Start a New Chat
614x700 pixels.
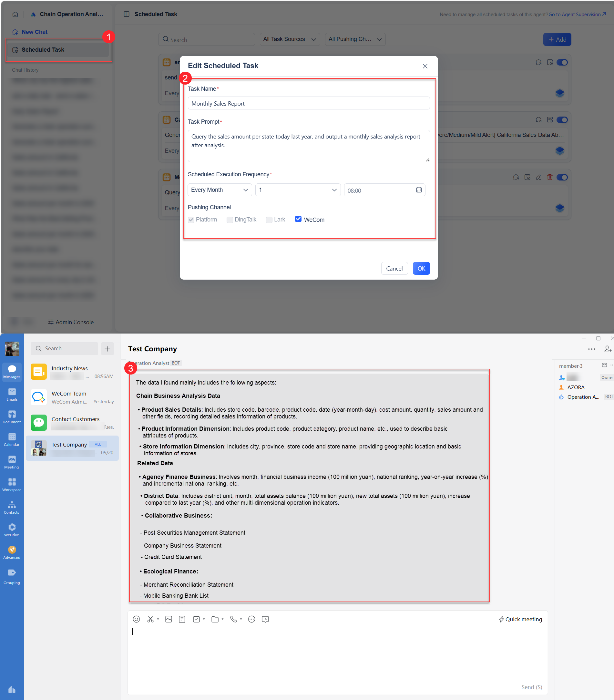click(x=30, y=32)
